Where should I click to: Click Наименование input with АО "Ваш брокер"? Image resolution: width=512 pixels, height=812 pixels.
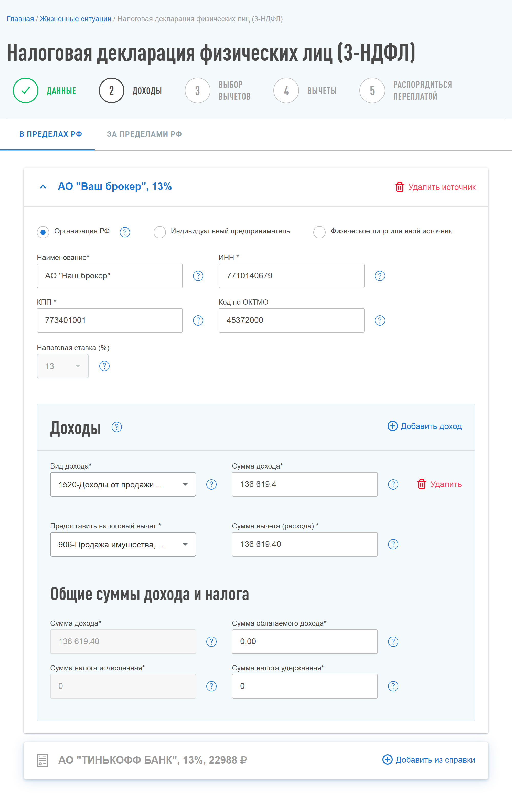click(110, 276)
